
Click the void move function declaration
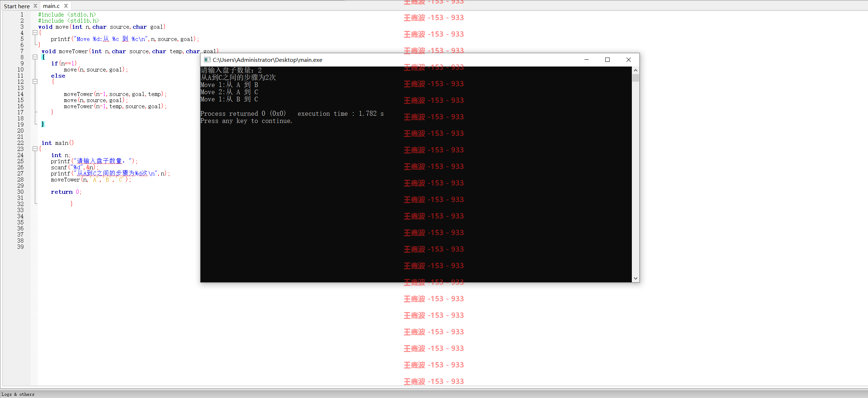102,27
